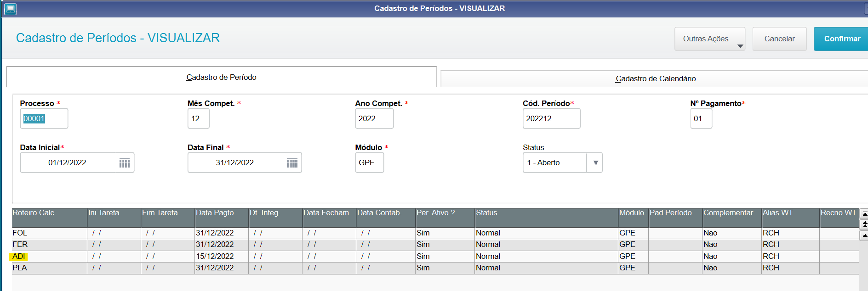The width and height of the screenshot is (868, 291).
Task: Select the FOL row in grid
Action: (x=435, y=233)
